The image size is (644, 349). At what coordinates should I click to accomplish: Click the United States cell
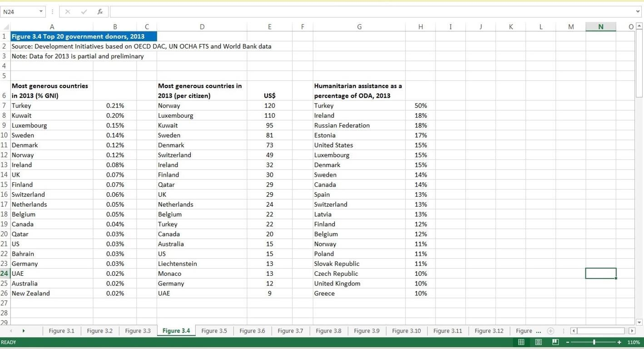(359, 145)
